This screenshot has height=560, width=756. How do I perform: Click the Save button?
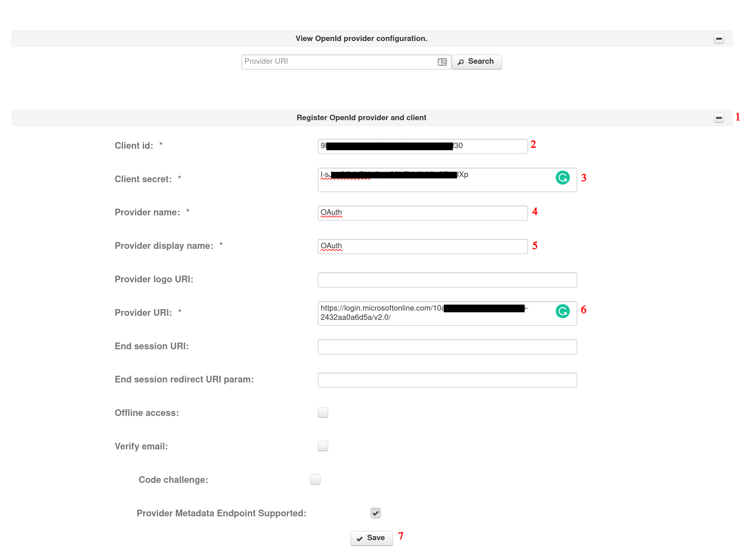(x=371, y=538)
